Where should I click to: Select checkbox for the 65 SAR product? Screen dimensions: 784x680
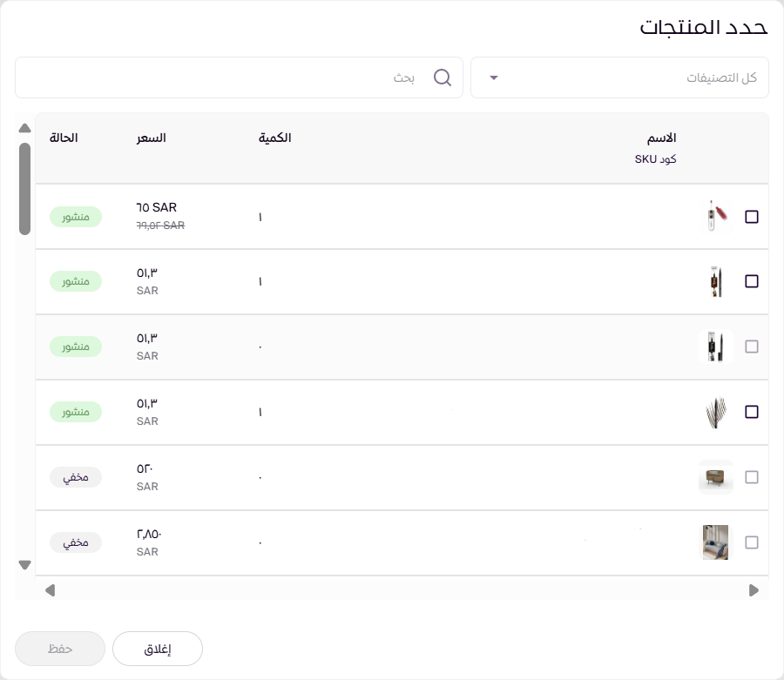click(x=752, y=217)
